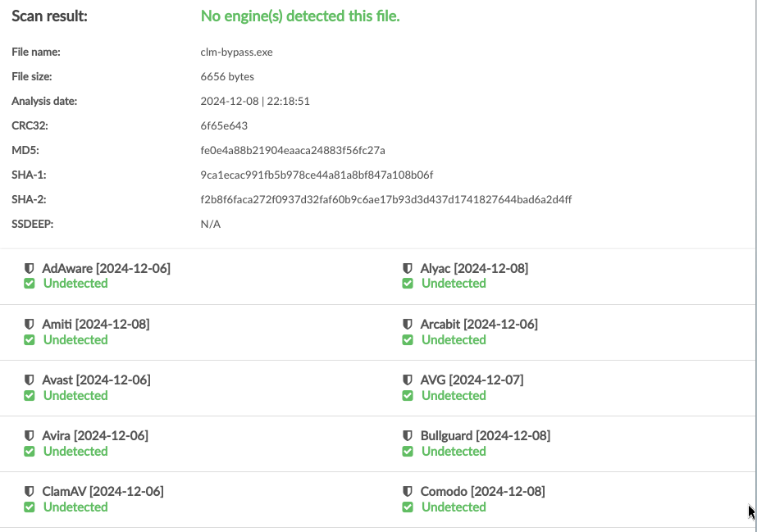Screen dimensions: 757x532
Task: Click the MD5 hash value
Action: (x=293, y=151)
